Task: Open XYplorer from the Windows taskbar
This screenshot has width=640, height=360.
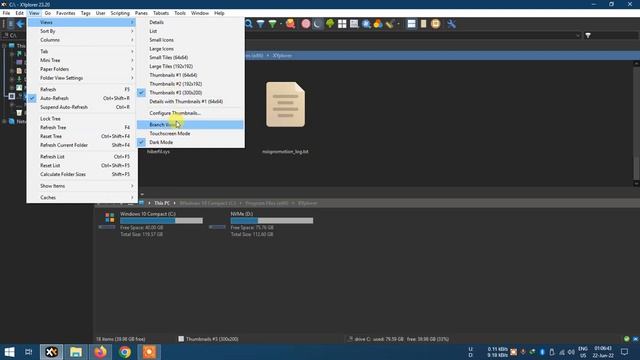Action: point(51,352)
